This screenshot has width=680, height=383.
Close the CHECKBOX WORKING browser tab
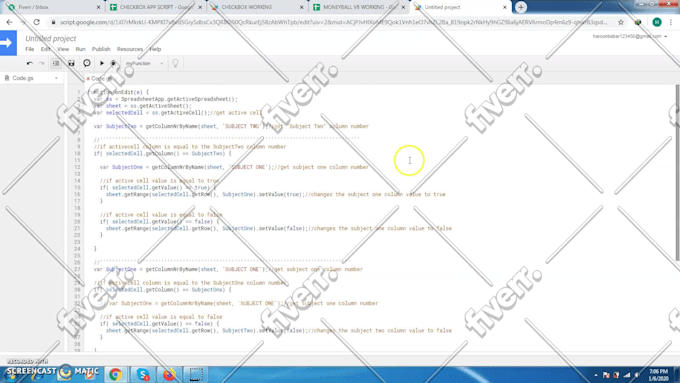pyautogui.click(x=301, y=7)
